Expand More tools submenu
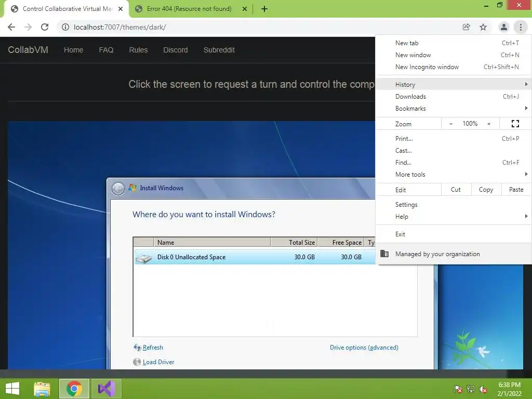 454,175
